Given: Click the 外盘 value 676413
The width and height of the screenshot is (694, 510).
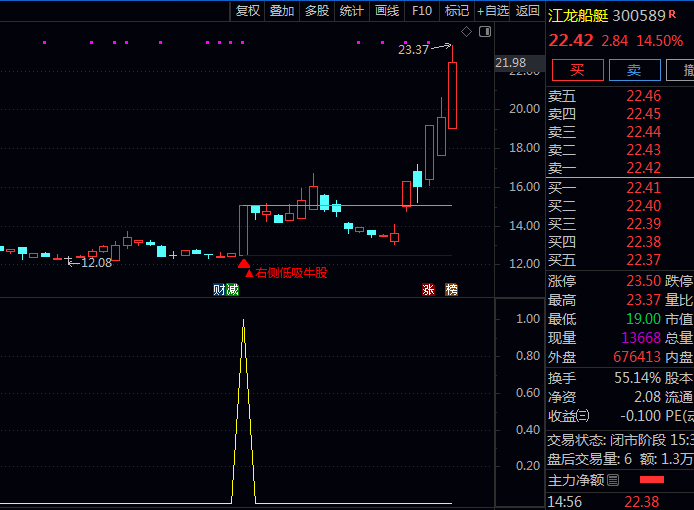Looking at the screenshot, I should [637, 357].
